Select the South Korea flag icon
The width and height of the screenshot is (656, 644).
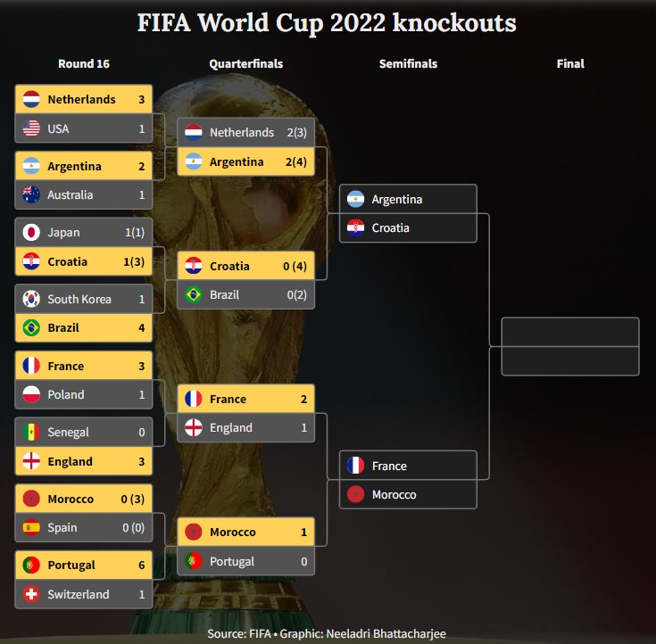(x=32, y=299)
